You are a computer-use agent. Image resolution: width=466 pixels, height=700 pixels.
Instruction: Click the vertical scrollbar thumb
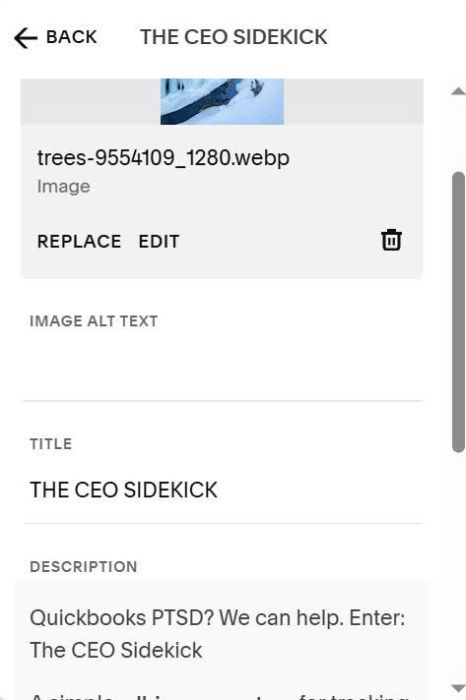click(x=458, y=312)
